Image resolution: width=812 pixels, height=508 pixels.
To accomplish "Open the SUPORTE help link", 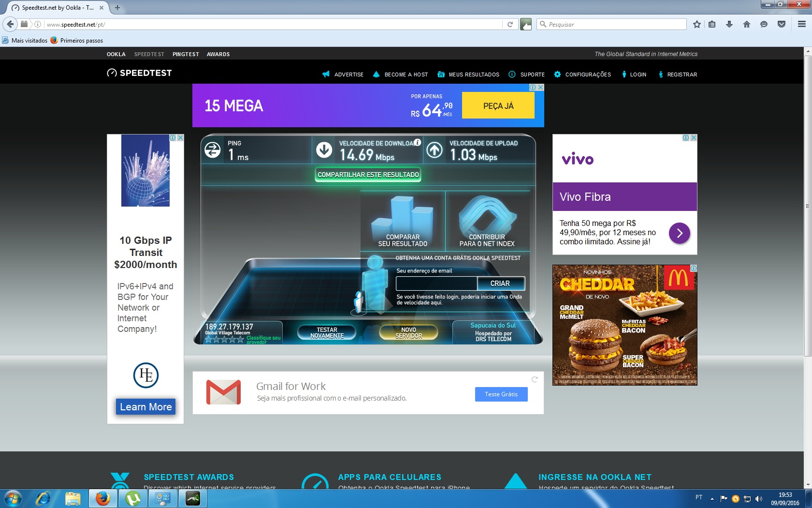I will coord(527,75).
